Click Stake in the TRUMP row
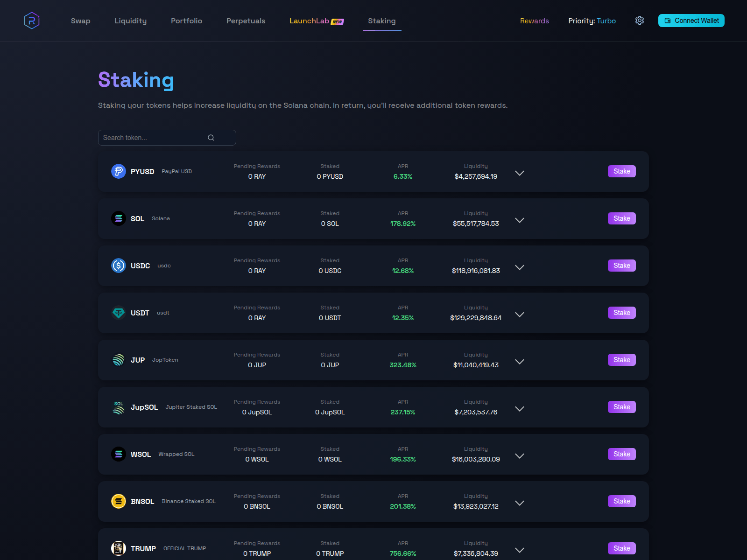 click(622, 548)
